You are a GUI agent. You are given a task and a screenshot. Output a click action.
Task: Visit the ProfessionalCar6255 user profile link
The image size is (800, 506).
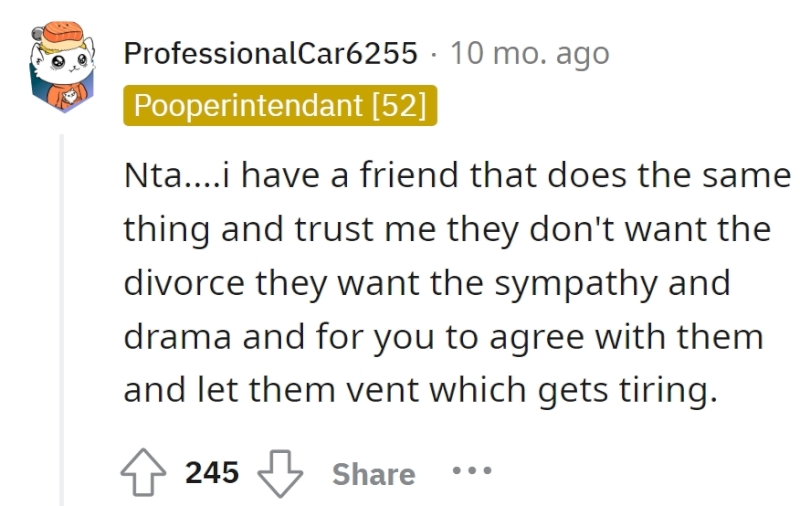pyautogui.click(x=270, y=53)
